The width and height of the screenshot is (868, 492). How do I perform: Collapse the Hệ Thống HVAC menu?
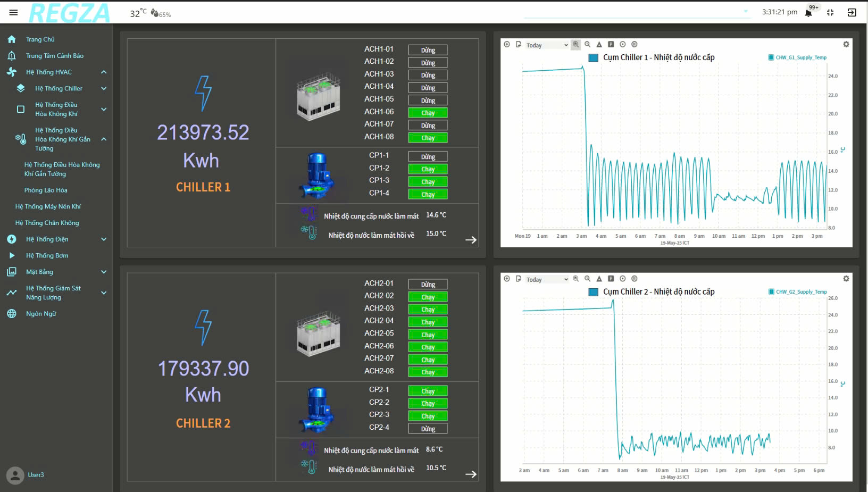tap(104, 72)
